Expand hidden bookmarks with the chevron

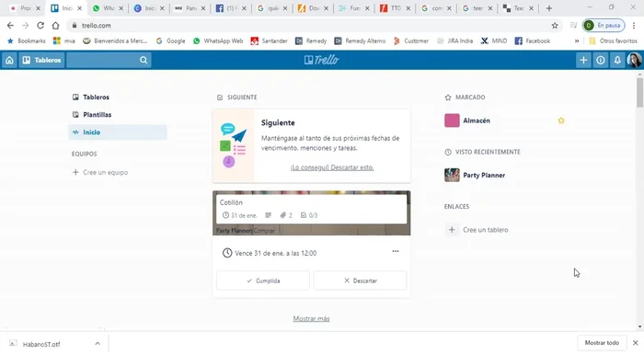coord(577,41)
